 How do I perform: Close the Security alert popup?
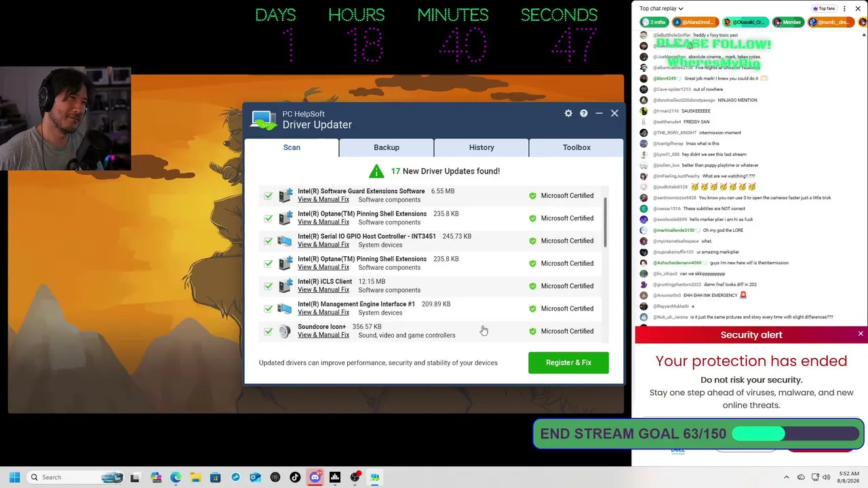pos(861,333)
